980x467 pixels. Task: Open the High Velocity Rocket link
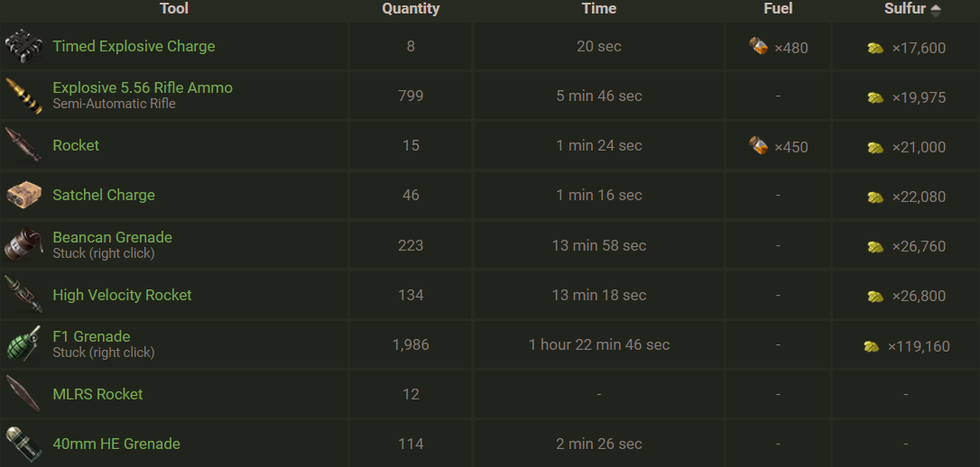pos(122,295)
